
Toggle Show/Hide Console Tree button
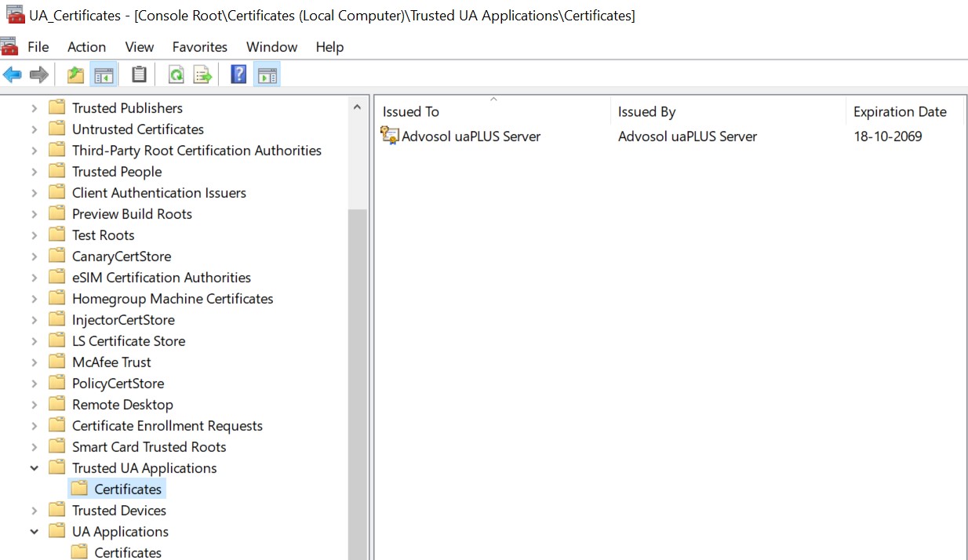point(104,75)
